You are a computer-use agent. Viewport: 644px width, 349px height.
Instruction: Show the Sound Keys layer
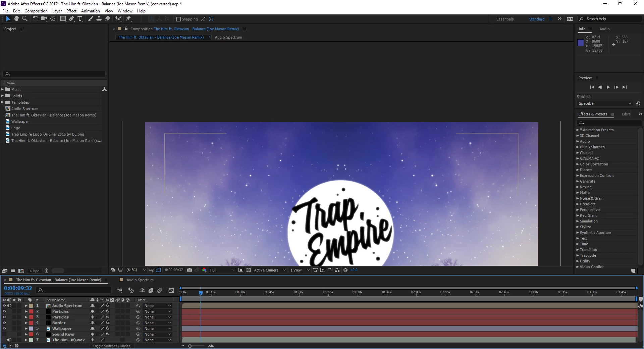[4, 334]
